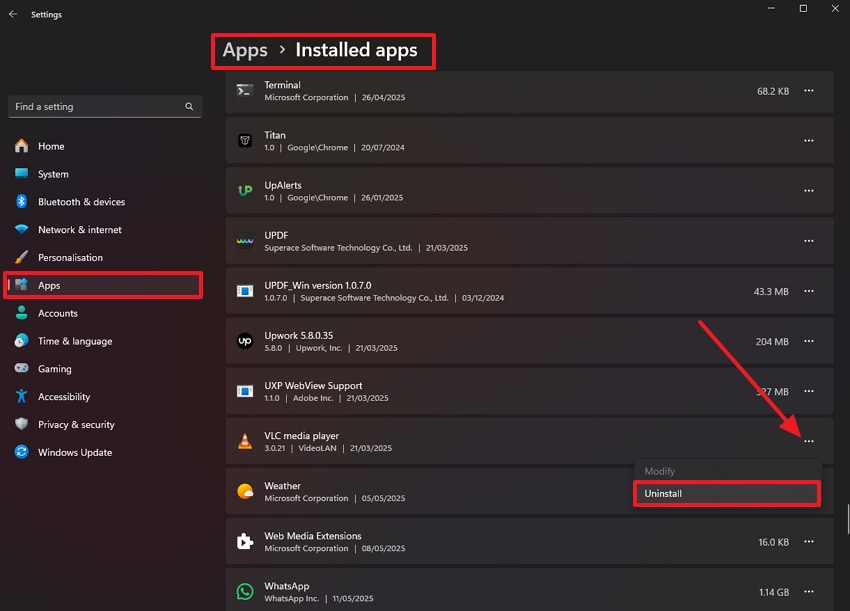Open more options for UXP WebView Support

point(809,391)
